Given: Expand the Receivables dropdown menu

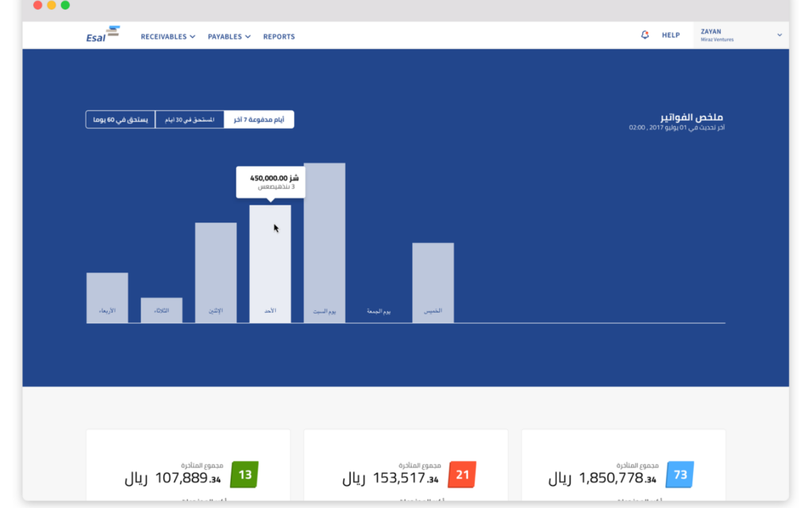Looking at the screenshot, I should pos(167,37).
